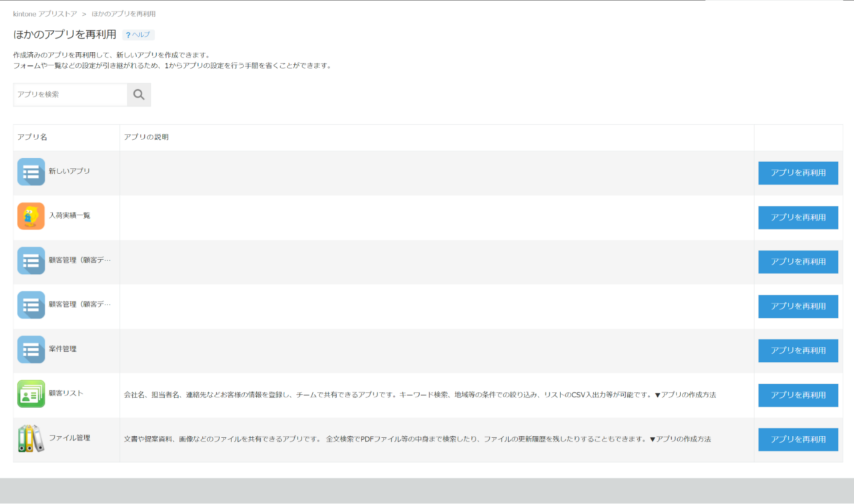Click アプリを再利用 for 案件管理
This screenshot has width=854, height=504.
797,350
